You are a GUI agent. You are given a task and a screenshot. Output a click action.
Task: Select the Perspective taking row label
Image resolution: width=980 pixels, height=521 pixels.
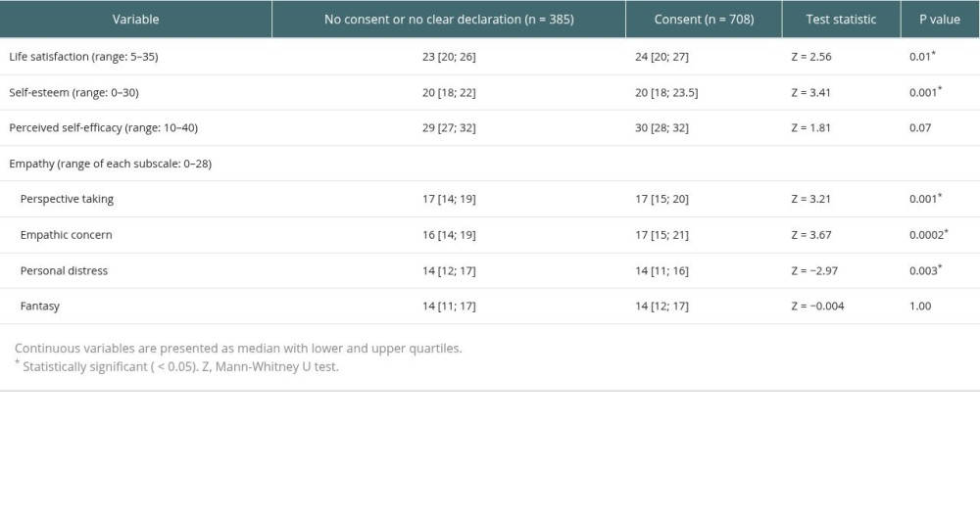[67, 199]
